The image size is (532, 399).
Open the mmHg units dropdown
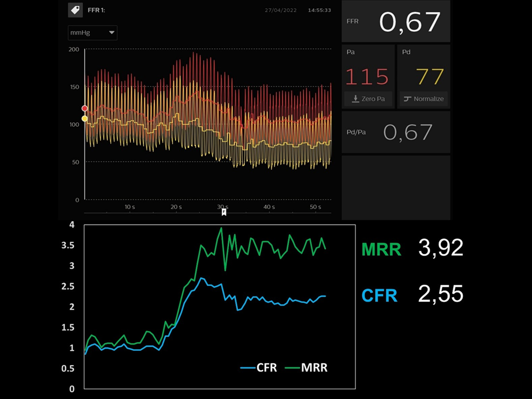pos(92,33)
